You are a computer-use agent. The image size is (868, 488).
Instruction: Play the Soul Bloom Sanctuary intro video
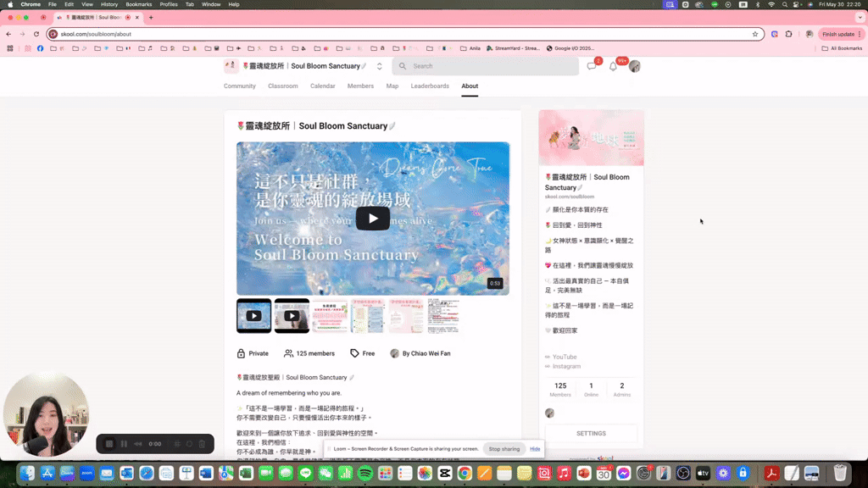[x=372, y=218]
